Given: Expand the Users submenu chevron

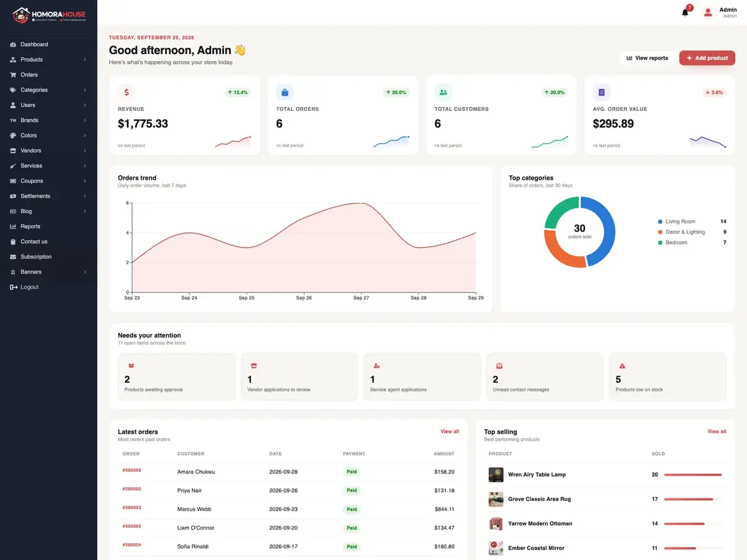Looking at the screenshot, I should 85,105.
